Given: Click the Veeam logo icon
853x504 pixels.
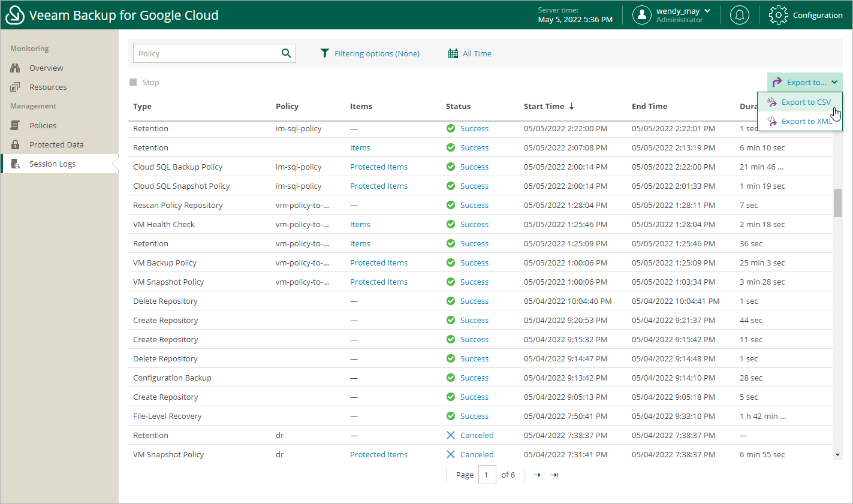Looking at the screenshot, I should coord(14,15).
